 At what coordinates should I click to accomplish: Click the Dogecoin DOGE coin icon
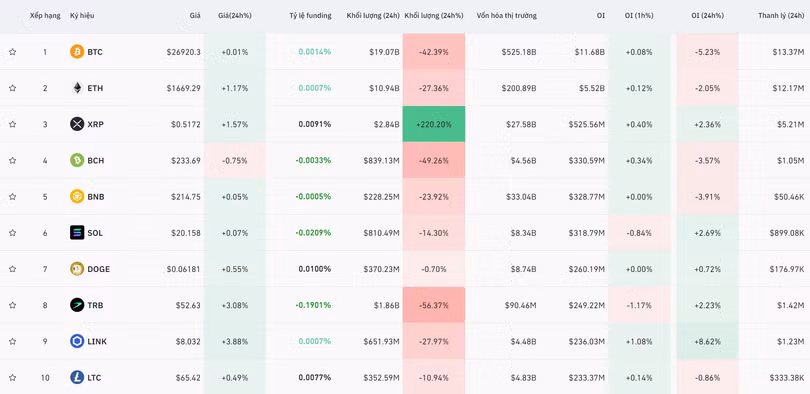(77, 269)
